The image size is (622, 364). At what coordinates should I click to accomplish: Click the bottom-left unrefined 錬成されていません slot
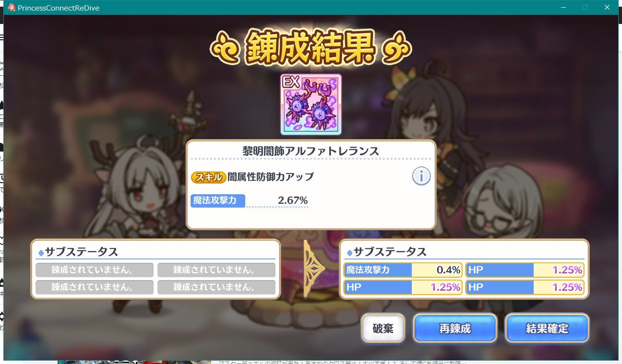point(95,287)
